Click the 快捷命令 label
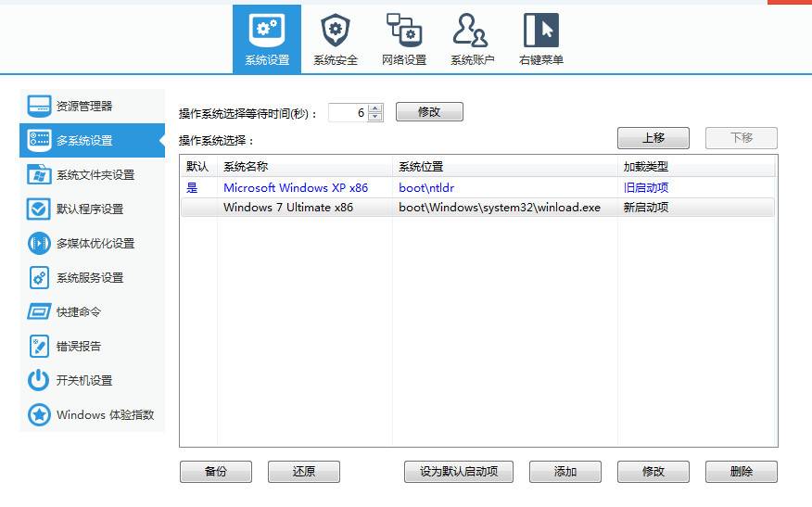The image size is (812, 507). [x=79, y=311]
